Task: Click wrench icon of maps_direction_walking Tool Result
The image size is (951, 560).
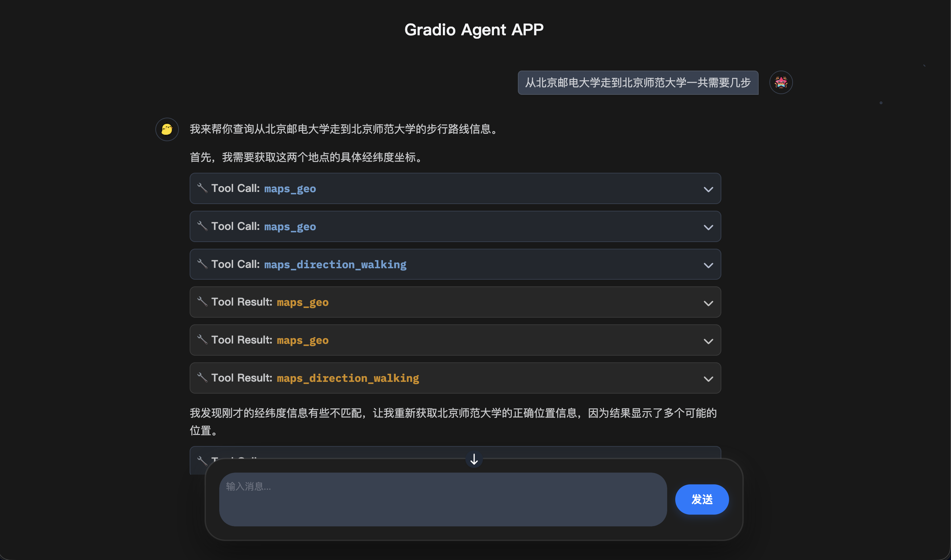Action: pyautogui.click(x=202, y=377)
